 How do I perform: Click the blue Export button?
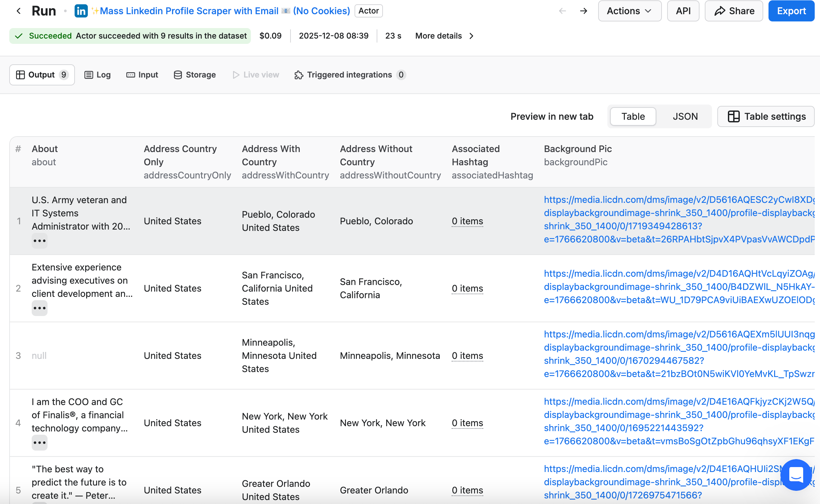coord(791,11)
